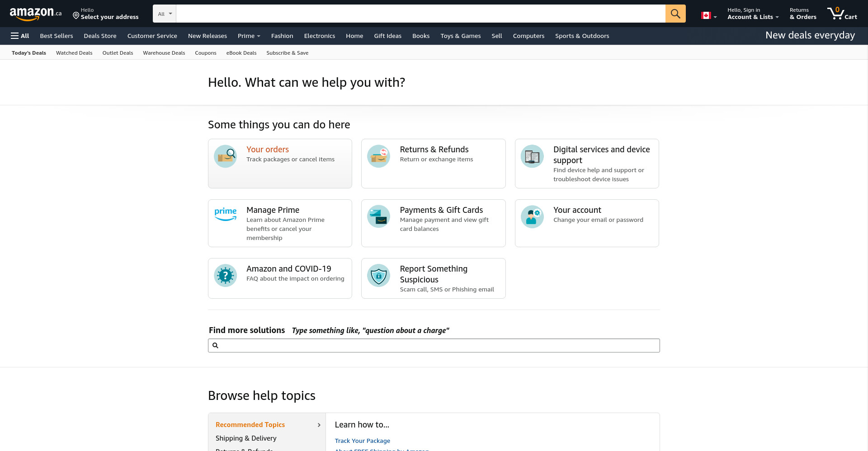
Task: Click Track Your Package link
Action: coord(363,441)
